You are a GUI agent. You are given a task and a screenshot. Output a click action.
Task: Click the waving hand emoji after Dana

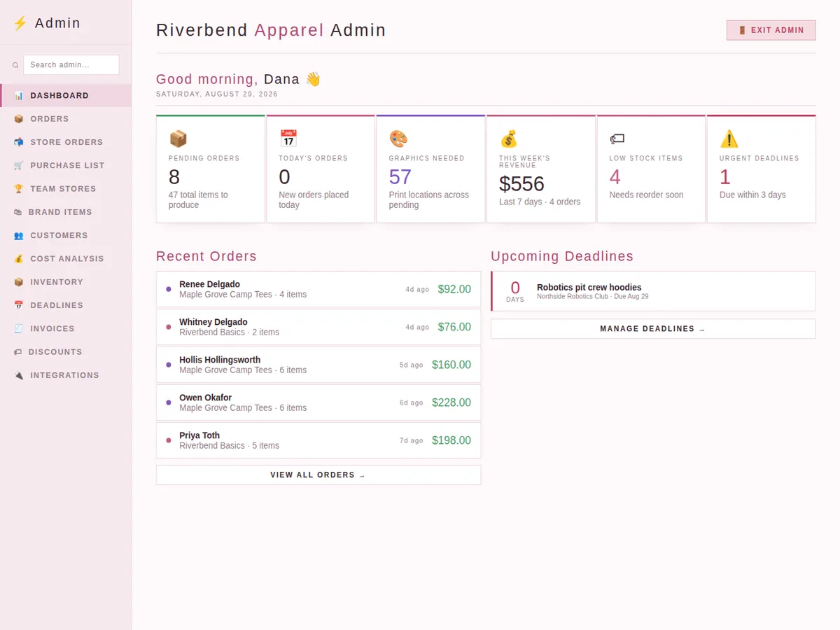[313, 79]
